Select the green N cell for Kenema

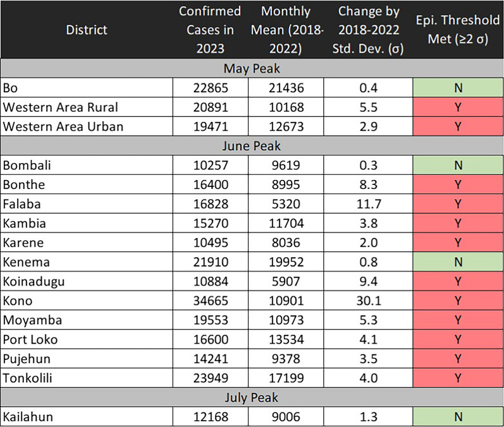pyautogui.click(x=458, y=262)
